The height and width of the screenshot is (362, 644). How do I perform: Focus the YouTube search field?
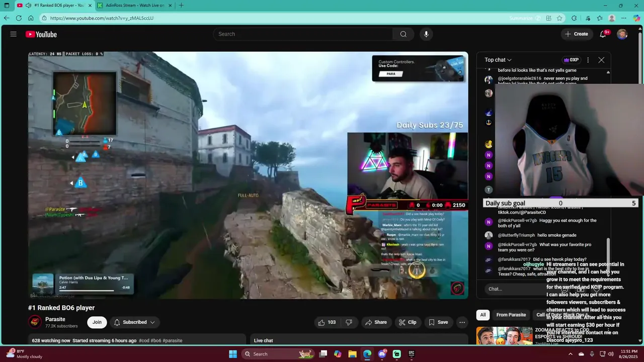click(303, 34)
